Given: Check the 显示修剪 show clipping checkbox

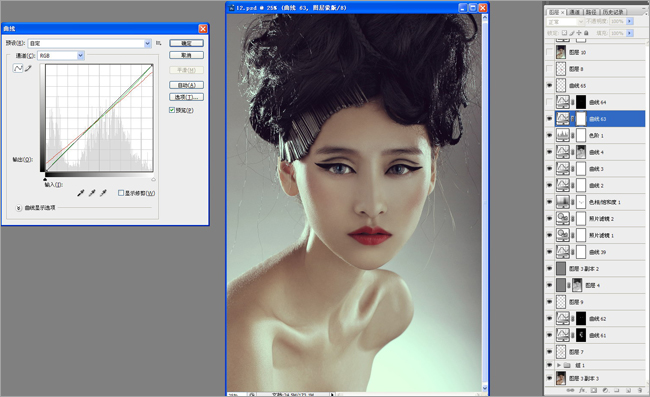Looking at the screenshot, I should 121,193.
